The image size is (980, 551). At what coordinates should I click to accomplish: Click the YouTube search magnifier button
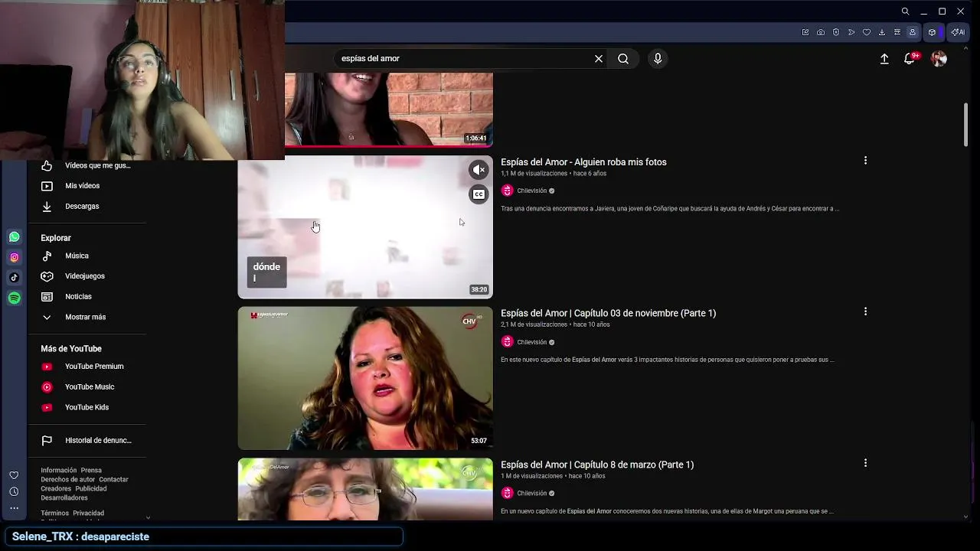coord(623,59)
